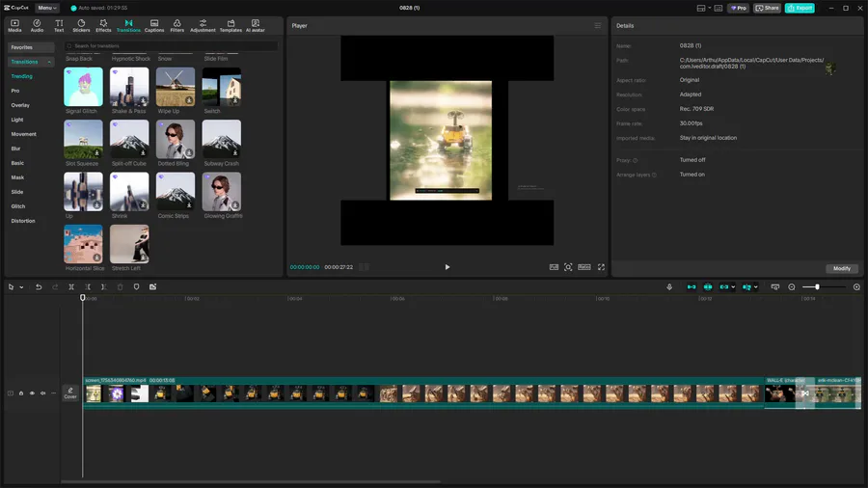Open the Favorites section
This screenshot has height=488, width=868.
(x=31, y=47)
